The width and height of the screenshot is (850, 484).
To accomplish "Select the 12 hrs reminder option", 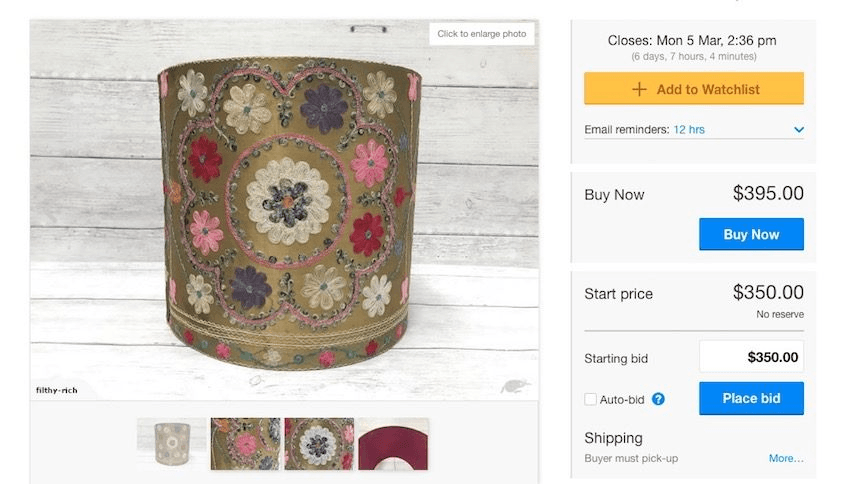I will [689, 130].
